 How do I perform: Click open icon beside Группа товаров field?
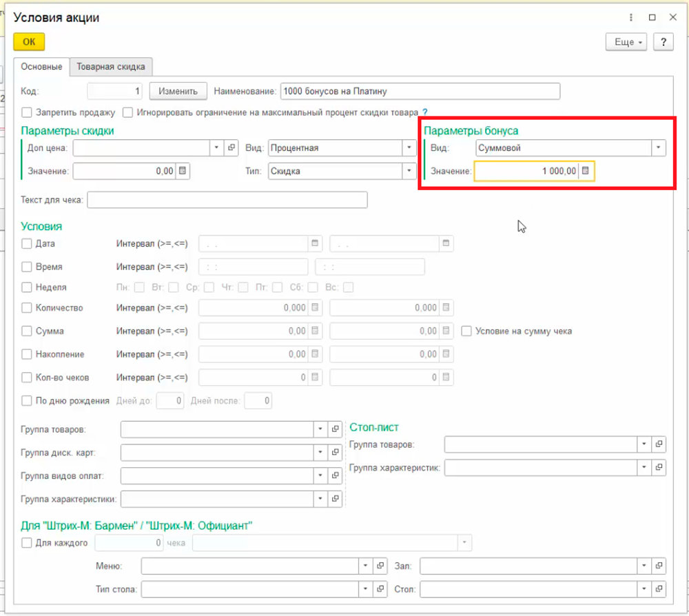click(335, 429)
